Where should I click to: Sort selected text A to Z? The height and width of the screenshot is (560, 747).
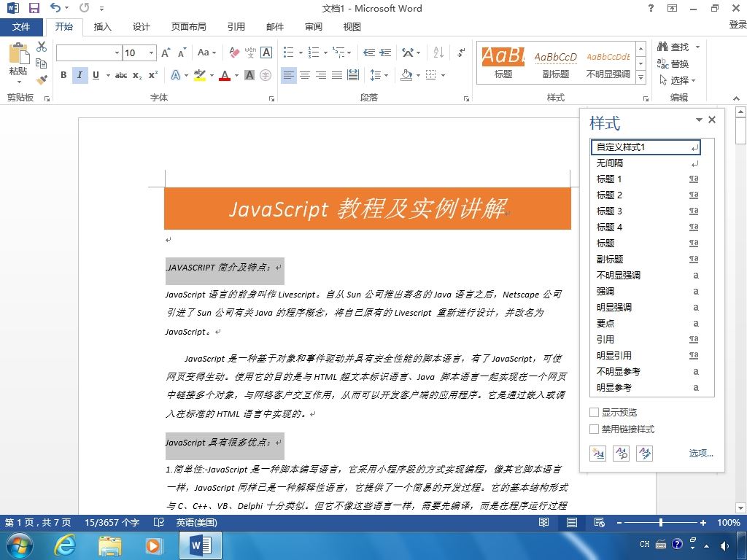(438, 52)
